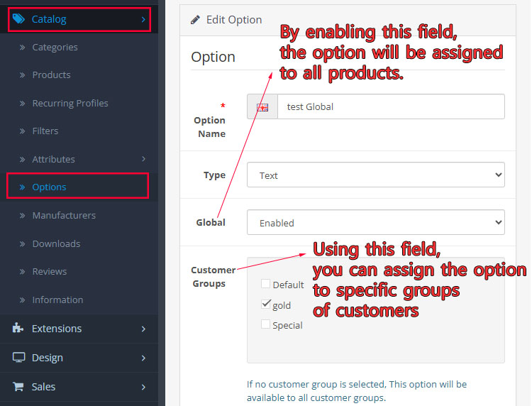Enable the Default customer group checkbox
Screen dimensions: 532x406
pyautogui.click(x=266, y=284)
